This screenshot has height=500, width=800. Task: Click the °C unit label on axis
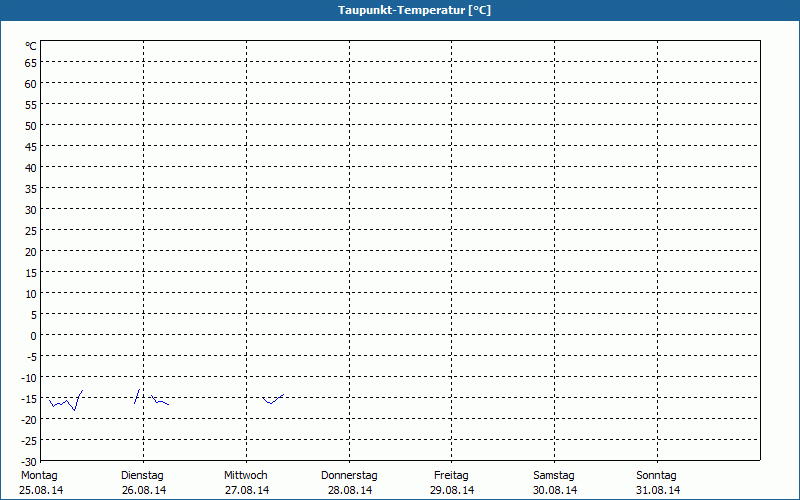31,46
